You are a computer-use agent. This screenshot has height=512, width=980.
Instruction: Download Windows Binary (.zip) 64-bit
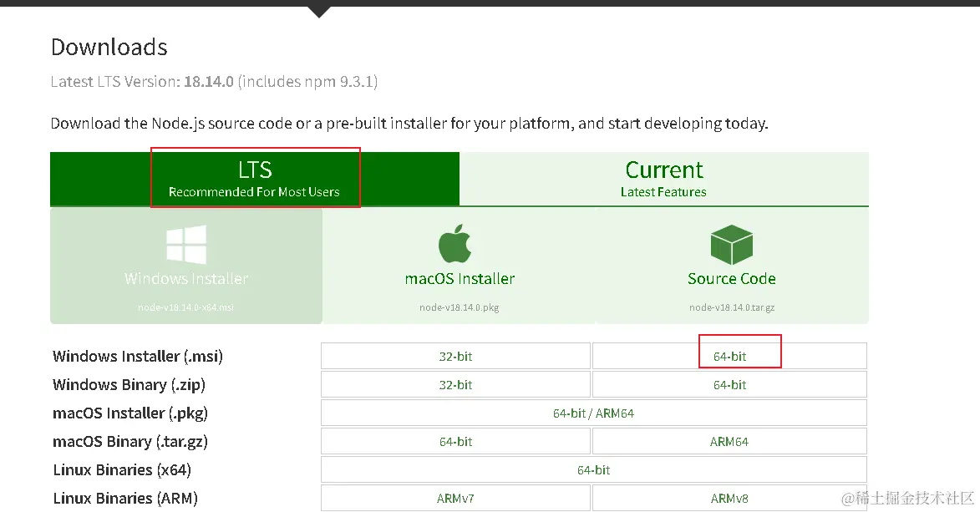click(x=729, y=385)
